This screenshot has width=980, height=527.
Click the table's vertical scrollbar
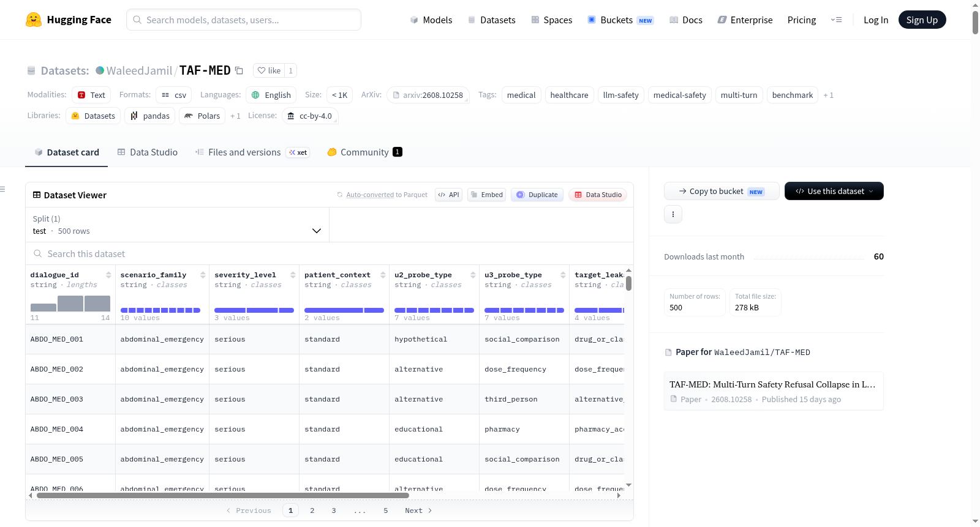pos(628,283)
